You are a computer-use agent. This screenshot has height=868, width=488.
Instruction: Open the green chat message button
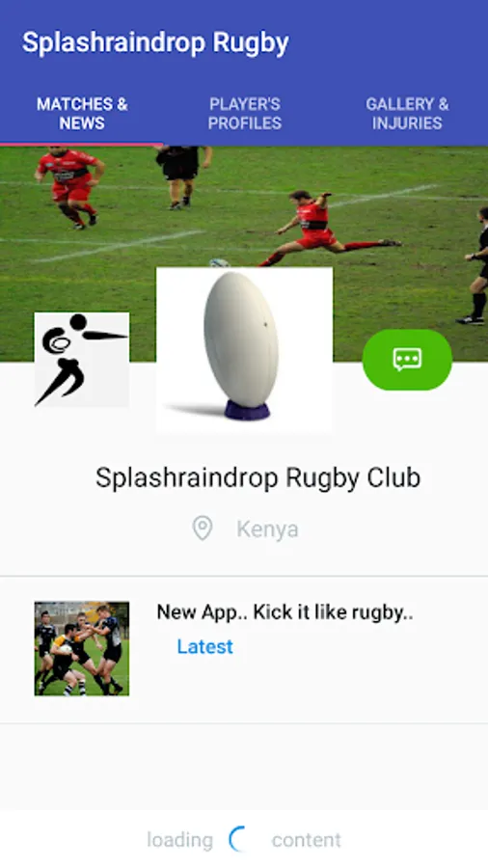pos(407,360)
